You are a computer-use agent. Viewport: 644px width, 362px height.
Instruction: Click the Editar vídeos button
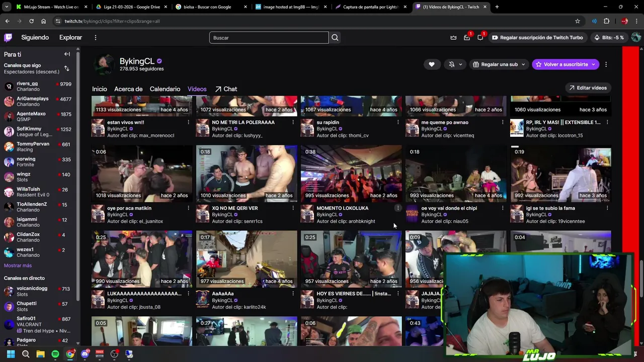click(x=588, y=87)
